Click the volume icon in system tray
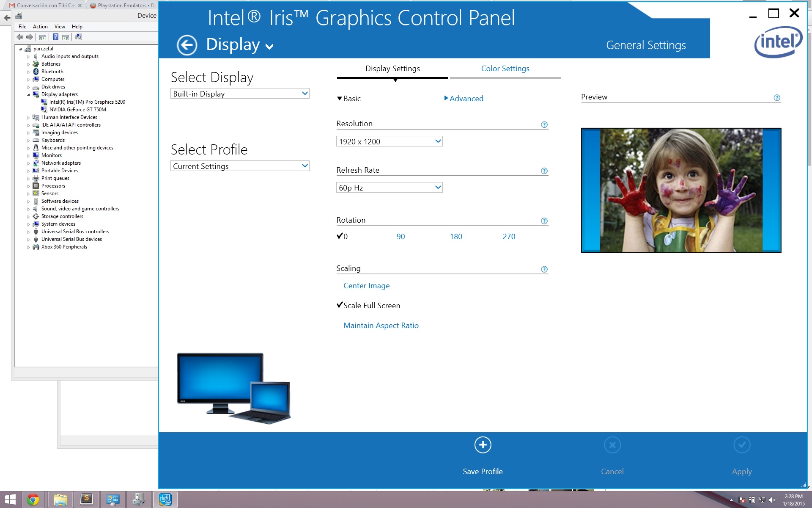 point(772,500)
